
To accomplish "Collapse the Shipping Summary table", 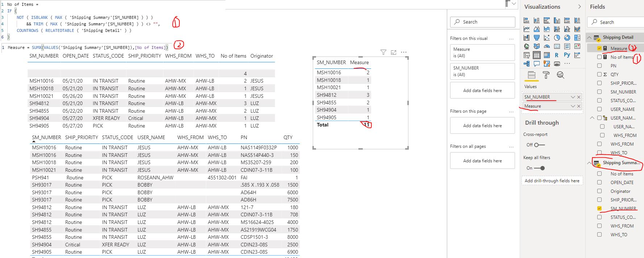I will coord(589,163).
